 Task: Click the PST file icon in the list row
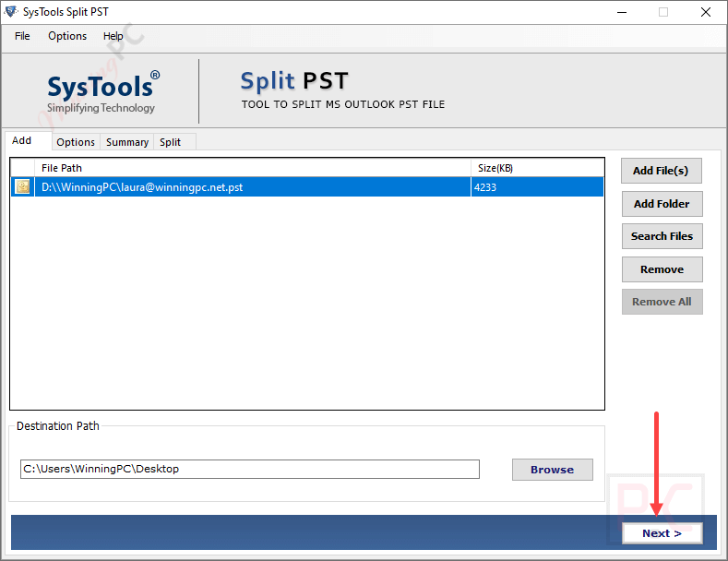[22, 186]
